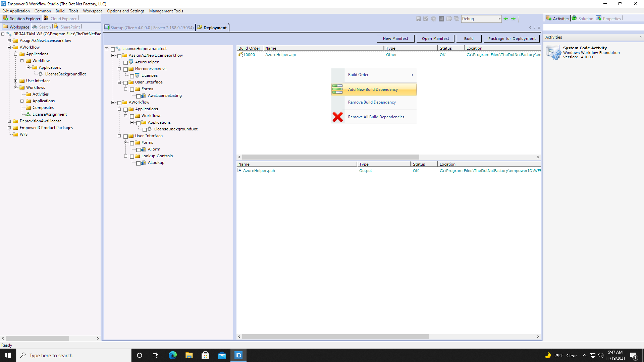Collapse the Activities panel using its chevron

tap(641, 37)
